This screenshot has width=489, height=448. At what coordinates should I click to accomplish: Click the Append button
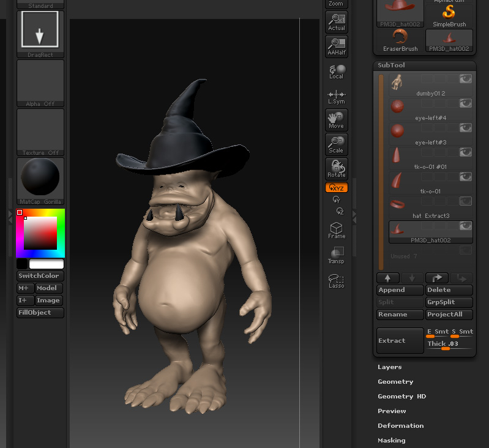tap(400, 290)
